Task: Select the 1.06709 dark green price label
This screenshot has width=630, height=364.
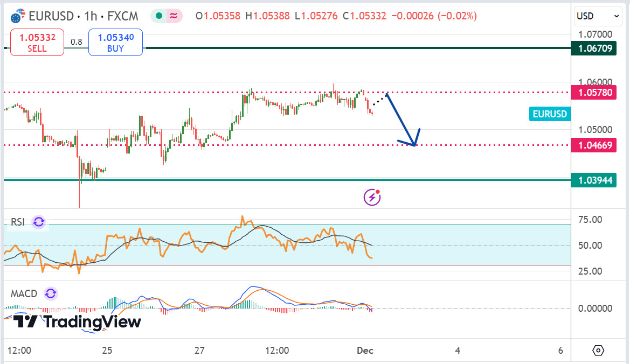Action: tap(594, 48)
